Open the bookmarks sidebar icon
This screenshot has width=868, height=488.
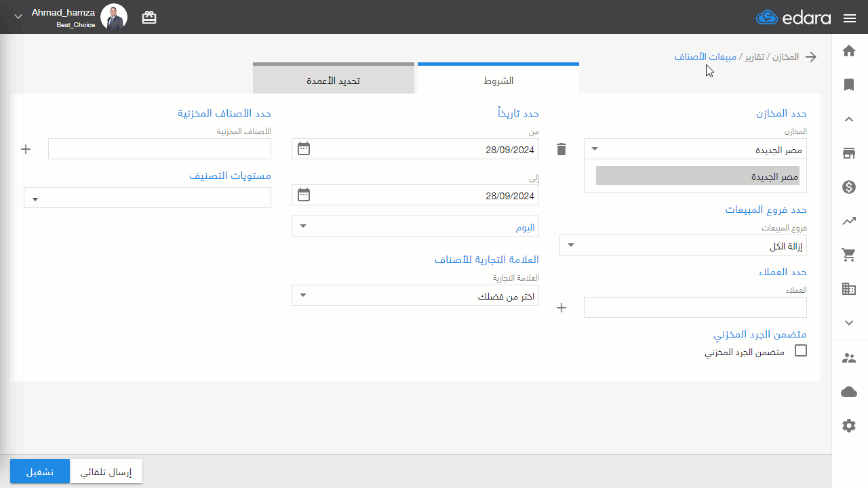849,85
